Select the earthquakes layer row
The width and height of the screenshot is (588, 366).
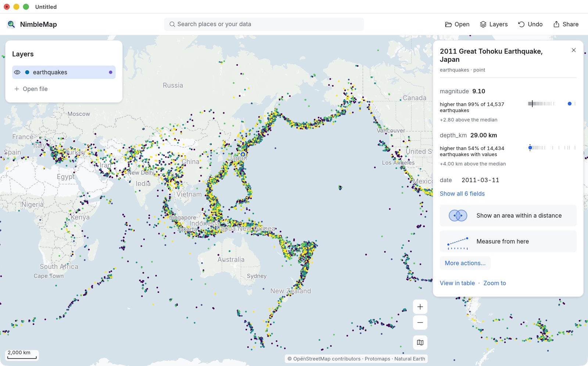[x=64, y=72]
